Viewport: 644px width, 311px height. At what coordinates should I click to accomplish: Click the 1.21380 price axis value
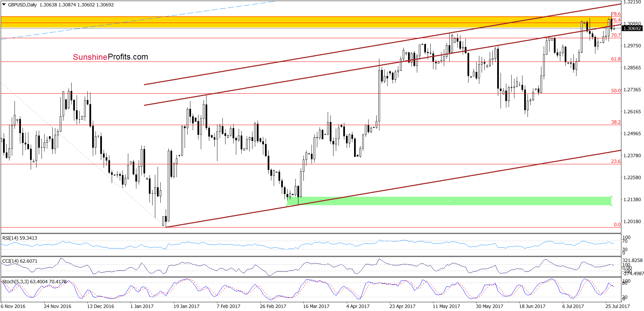click(632, 199)
